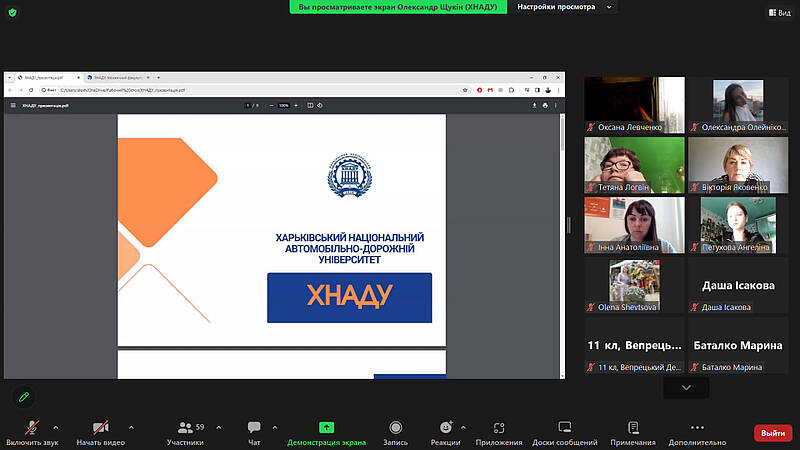Expand participants options arrow
This screenshot has width=800, height=450.
pyautogui.click(x=219, y=428)
